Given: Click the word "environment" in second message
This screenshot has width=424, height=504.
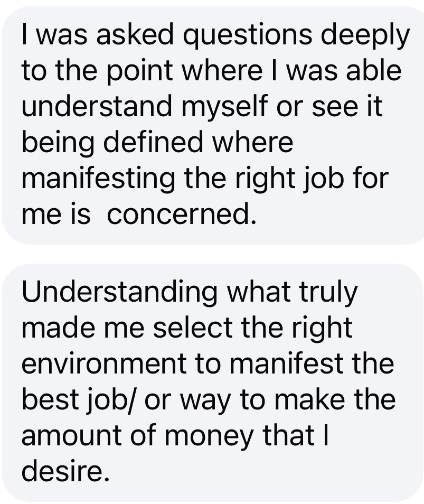Looking at the screenshot, I should pos(104,363).
